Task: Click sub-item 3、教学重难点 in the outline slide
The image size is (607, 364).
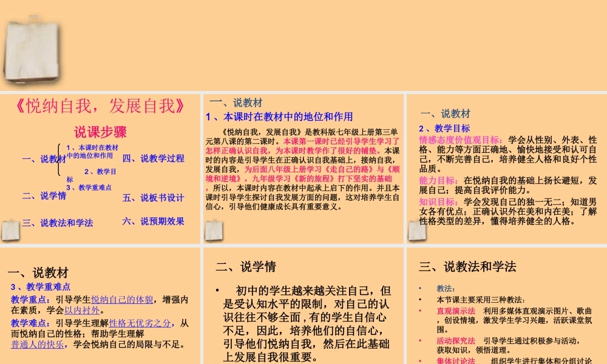Action: (x=89, y=187)
